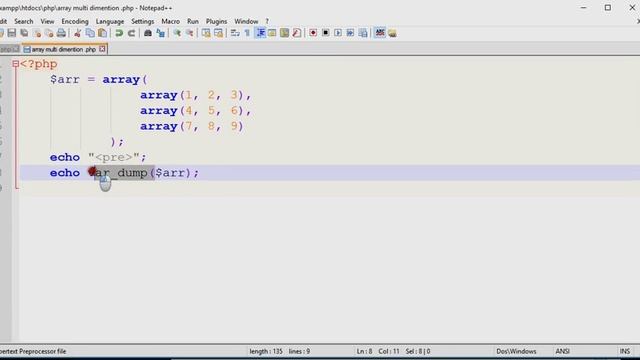The height and width of the screenshot is (360, 640).
Task: Click the Zoom Out toolbar icon
Action: click(189, 33)
